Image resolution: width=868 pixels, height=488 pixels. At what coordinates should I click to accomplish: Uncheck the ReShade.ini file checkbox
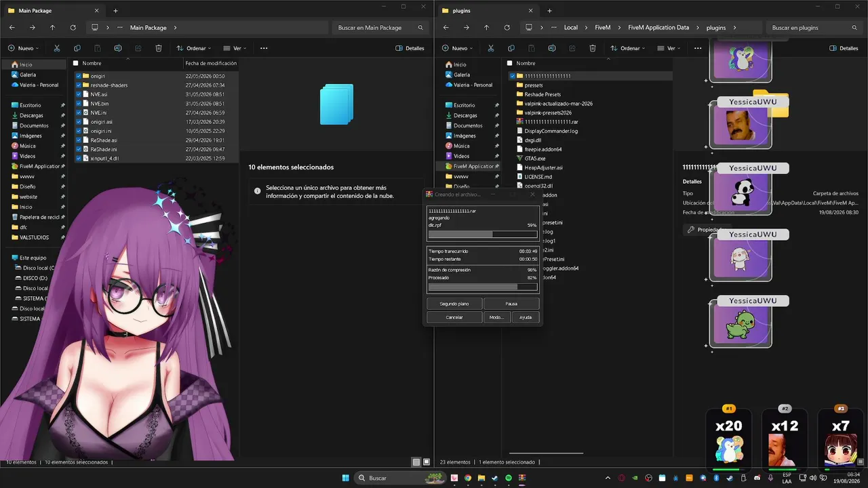click(79, 149)
